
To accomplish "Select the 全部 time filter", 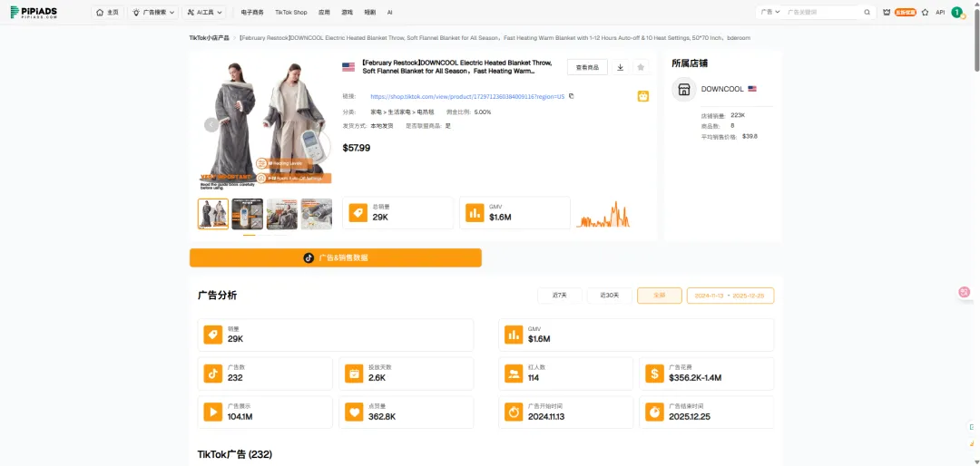I will (x=660, y=296).
